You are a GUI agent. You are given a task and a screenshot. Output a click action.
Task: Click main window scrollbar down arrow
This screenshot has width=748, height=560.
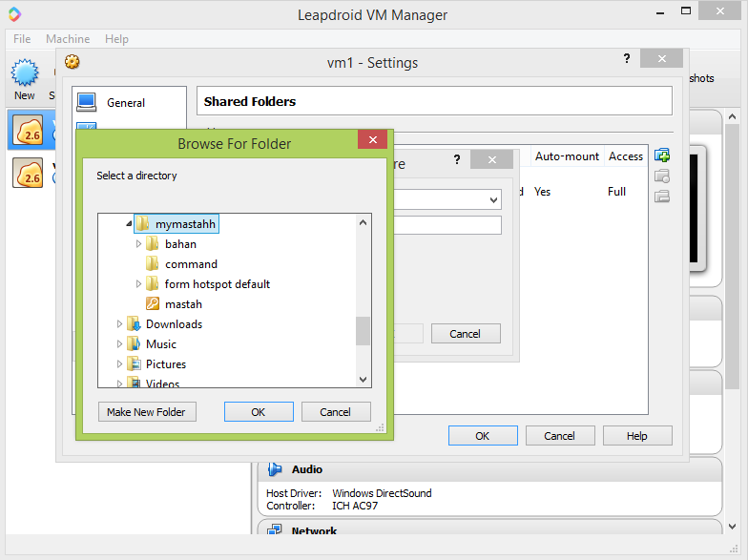pos(733,527)
